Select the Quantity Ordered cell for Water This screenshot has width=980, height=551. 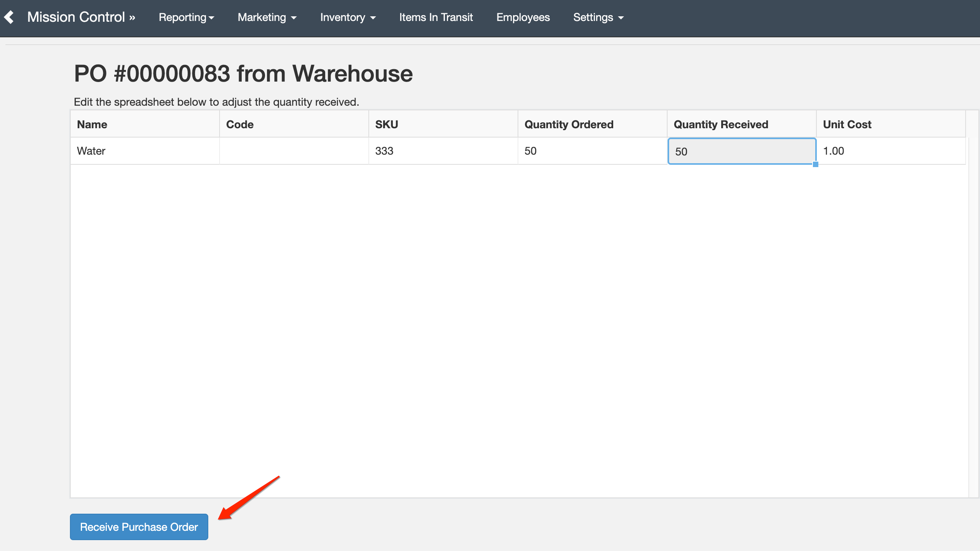point(593,151)
